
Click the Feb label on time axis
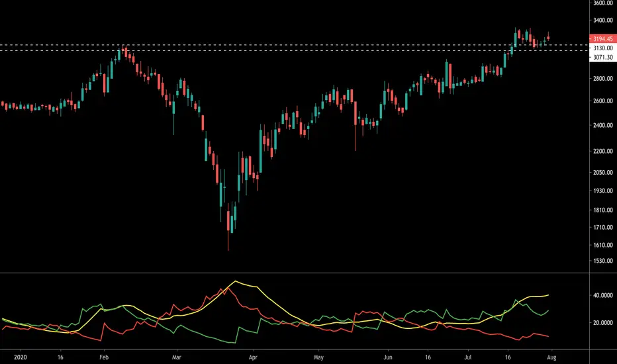[x=104, y=357]
